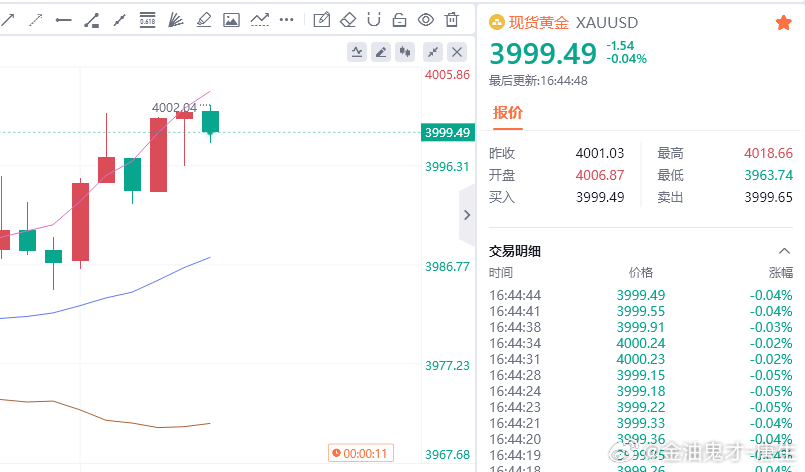Expand the side panel arrow handle
The width and height of the screenshot is (805, 472).
(x=467, y=215)
